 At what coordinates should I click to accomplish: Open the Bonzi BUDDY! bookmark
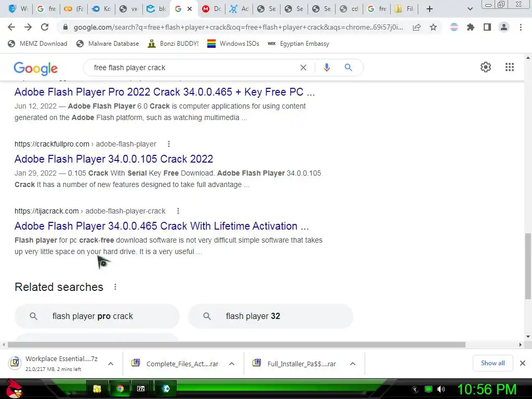173,44
